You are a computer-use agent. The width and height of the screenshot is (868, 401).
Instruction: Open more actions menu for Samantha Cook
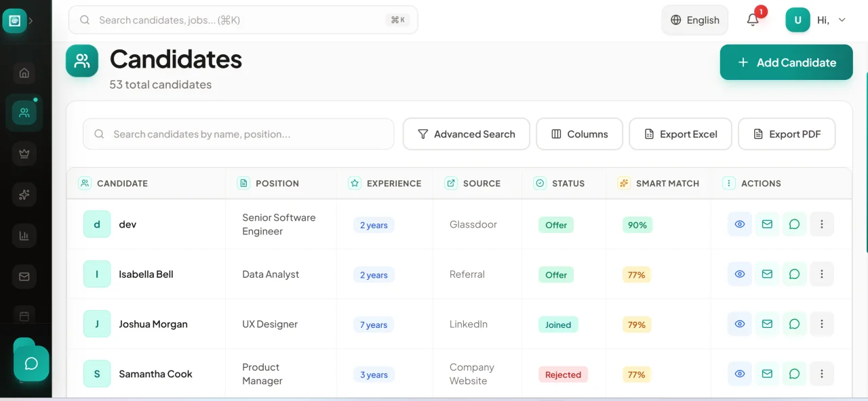tap(822, 374)
